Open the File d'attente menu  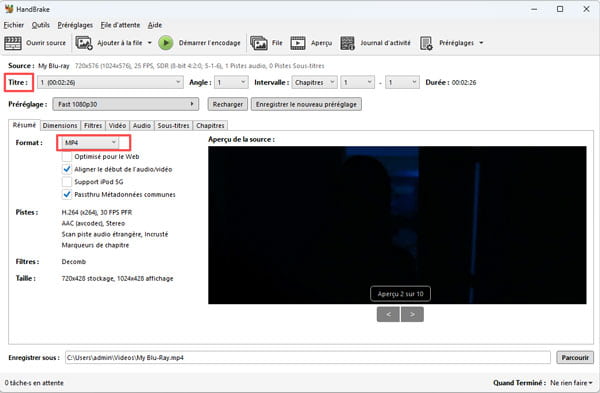tap(120, 25)
